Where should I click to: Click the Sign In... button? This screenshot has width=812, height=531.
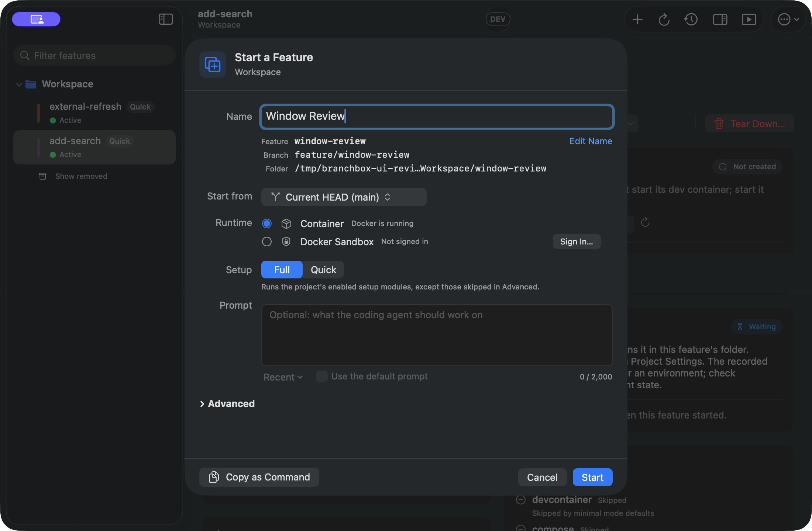(577, 242)
